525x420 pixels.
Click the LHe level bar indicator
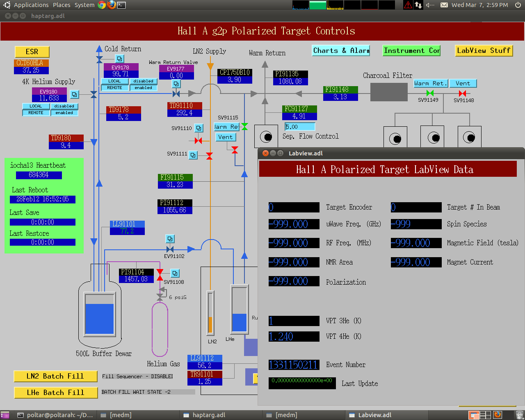(240, 309)
